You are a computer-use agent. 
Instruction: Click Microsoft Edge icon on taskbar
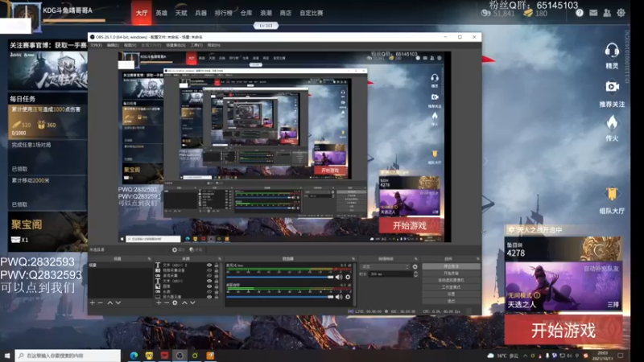click(x=134, y=356)
